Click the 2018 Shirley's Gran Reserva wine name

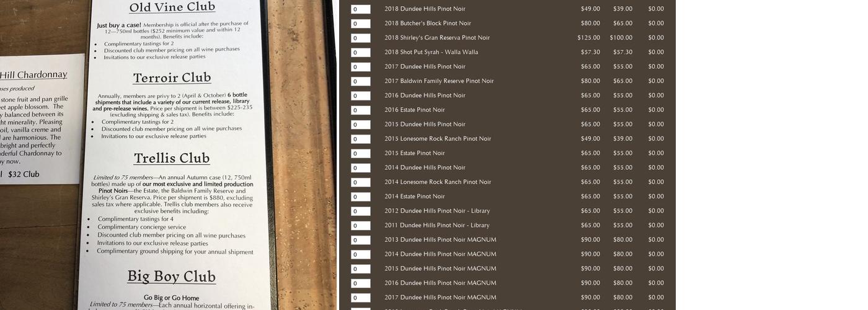[x=436, y=38]
